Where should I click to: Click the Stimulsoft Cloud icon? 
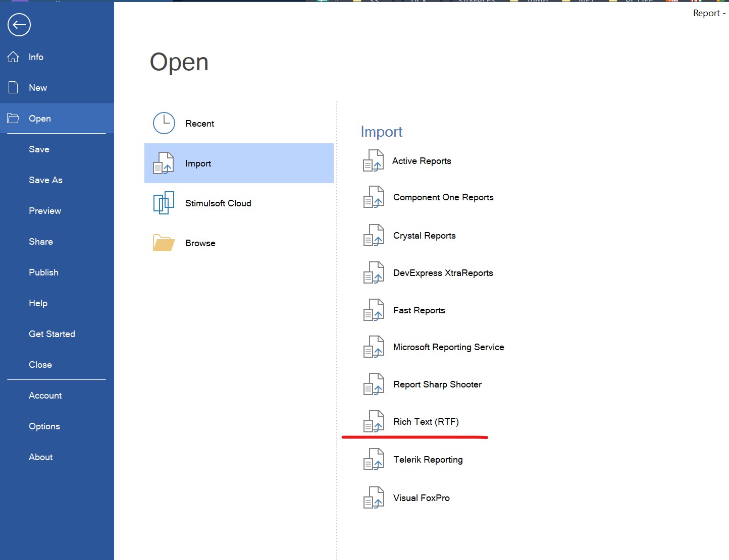click(164, 203)
